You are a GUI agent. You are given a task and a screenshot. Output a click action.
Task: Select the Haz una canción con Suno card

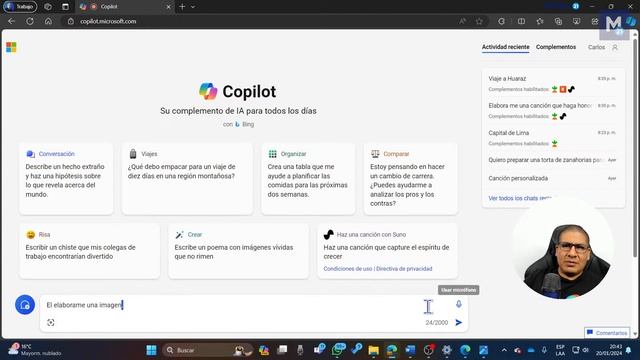[x=387, y=251]
